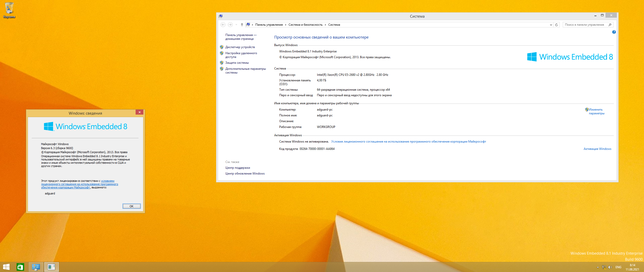
Task: Click OK in Windows: сведения dialog
Action: 132,206
